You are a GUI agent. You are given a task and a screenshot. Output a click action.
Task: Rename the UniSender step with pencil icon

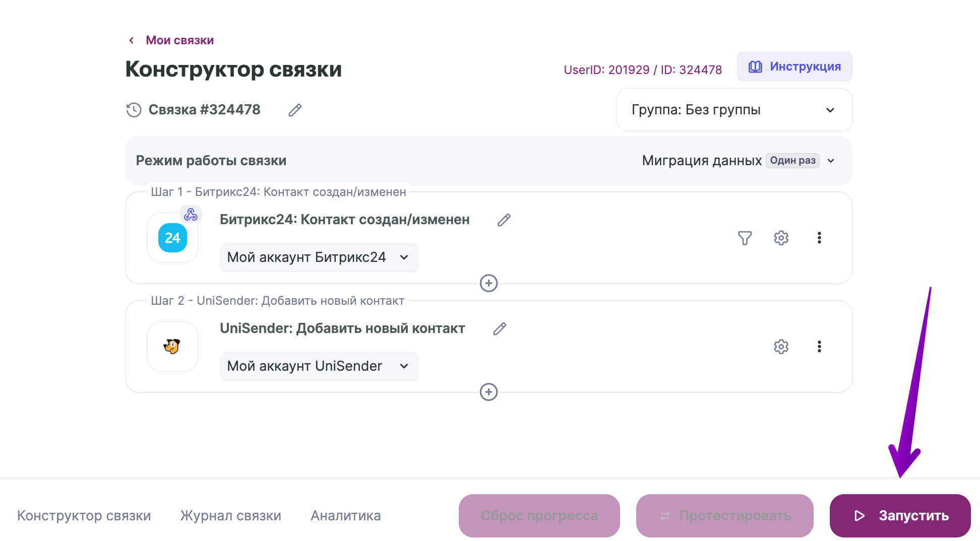[500, 329]
